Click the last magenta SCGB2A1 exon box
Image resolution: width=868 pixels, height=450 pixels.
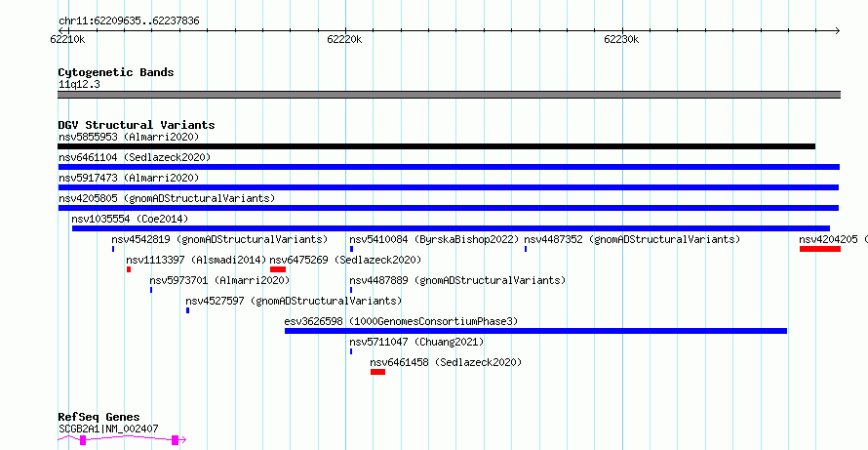[175, 440]
